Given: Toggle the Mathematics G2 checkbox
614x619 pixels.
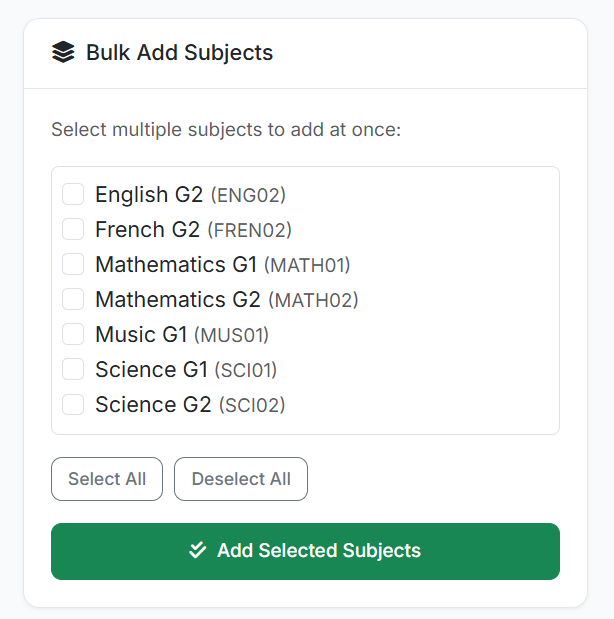Looking at the screenshot, I should 73,299.
